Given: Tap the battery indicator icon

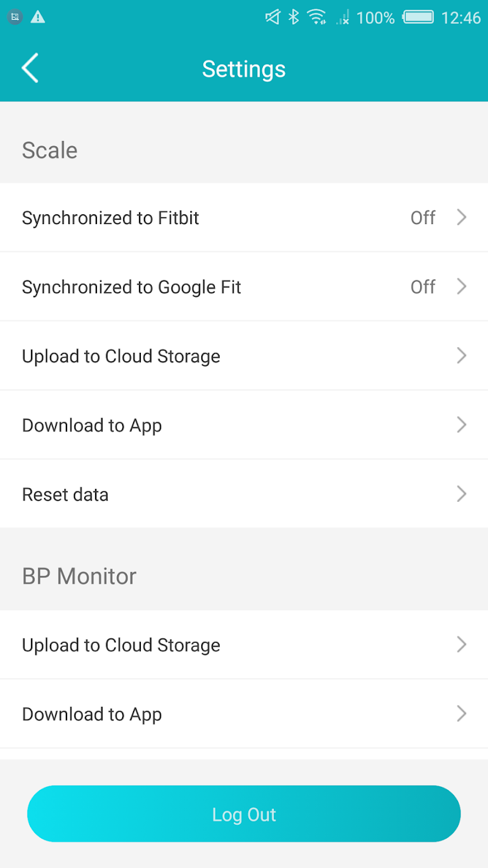Looking at the screenshot, I should (418, 17).
